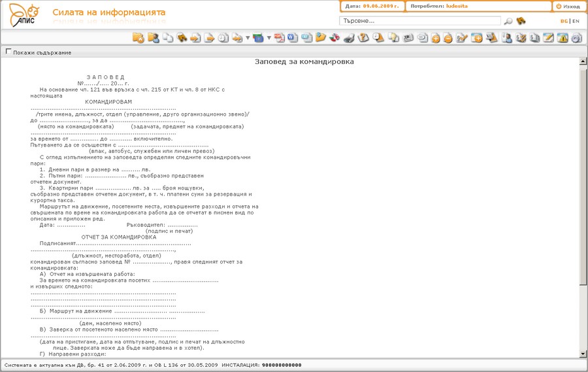The height and width of the screenshot is (372, 588).
Task: Click the date '09.06.2009 г.'
Action: [x=381, y=6]
